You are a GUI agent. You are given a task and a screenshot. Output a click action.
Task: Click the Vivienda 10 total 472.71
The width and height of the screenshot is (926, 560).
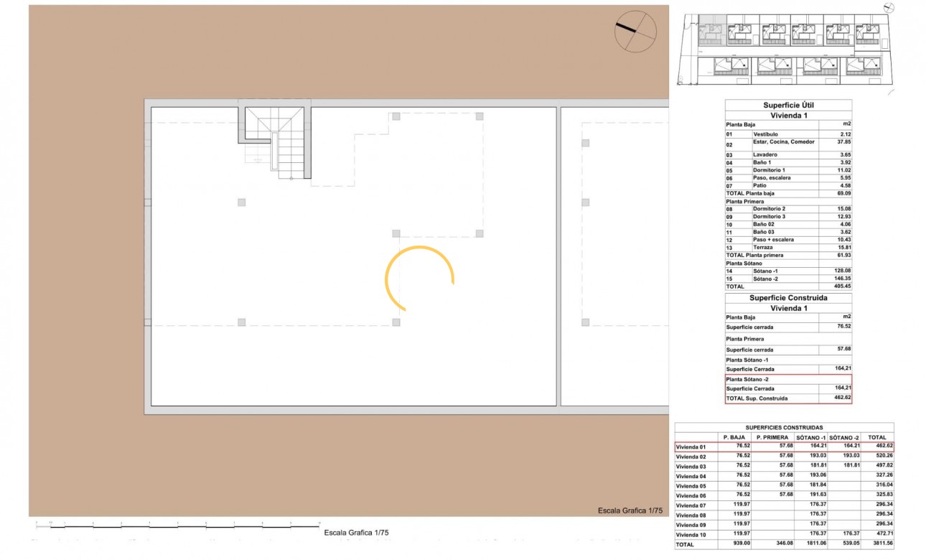pyautogui.click(x=883, y=533)
